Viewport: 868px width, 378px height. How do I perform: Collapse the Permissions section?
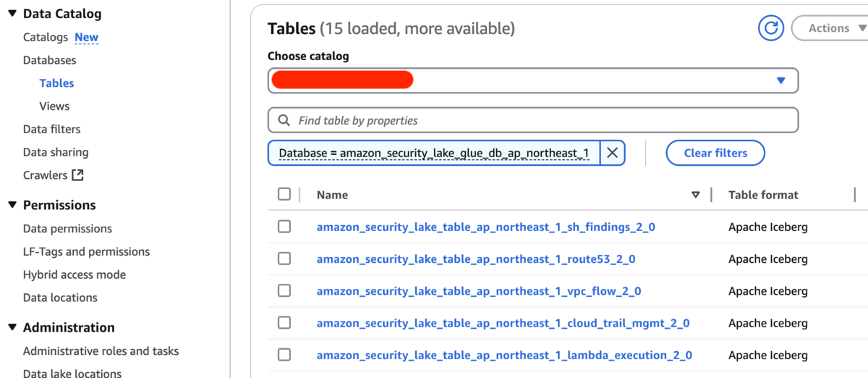click(x=12, y=205)
